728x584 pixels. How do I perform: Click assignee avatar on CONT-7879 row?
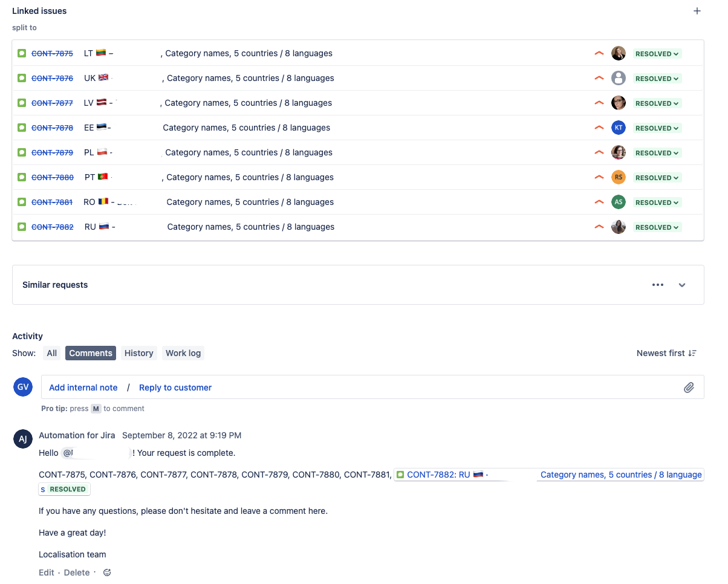point(618,152)
